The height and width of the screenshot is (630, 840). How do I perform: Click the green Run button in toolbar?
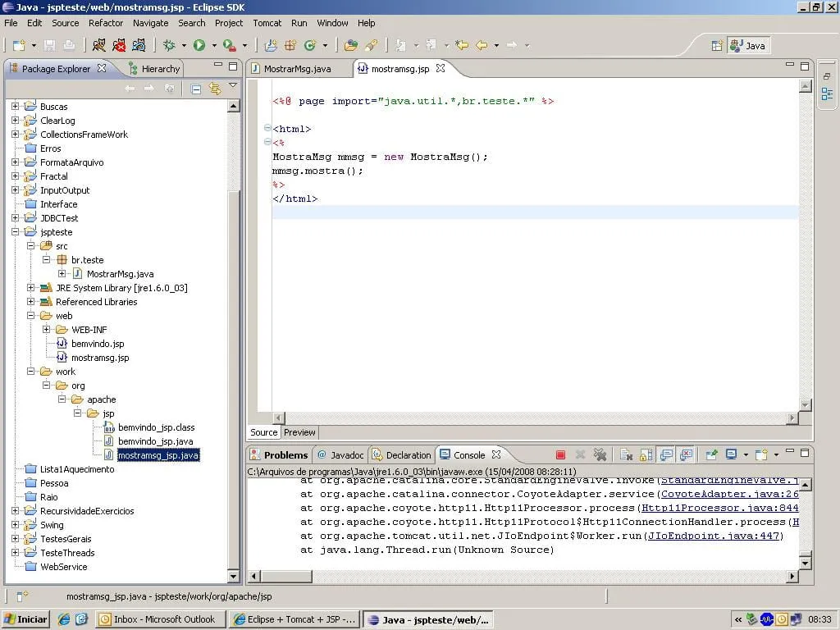point(199,45)
